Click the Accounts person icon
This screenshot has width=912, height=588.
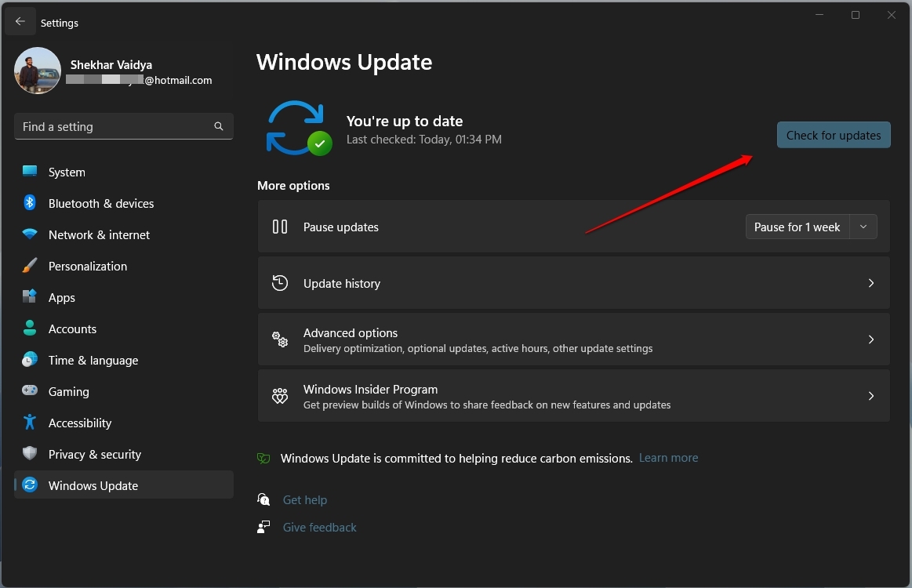30,328
